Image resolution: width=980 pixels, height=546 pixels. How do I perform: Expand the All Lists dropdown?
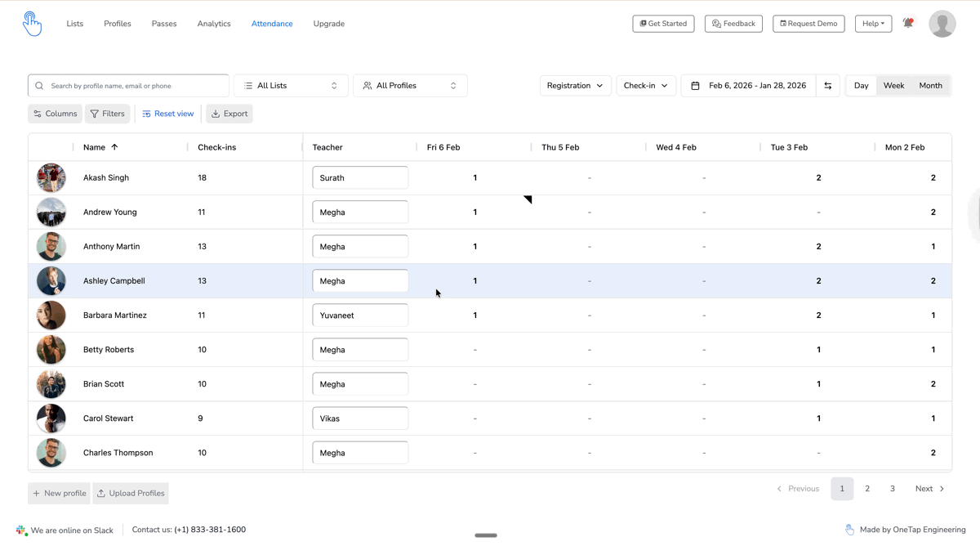pos(291,86)
